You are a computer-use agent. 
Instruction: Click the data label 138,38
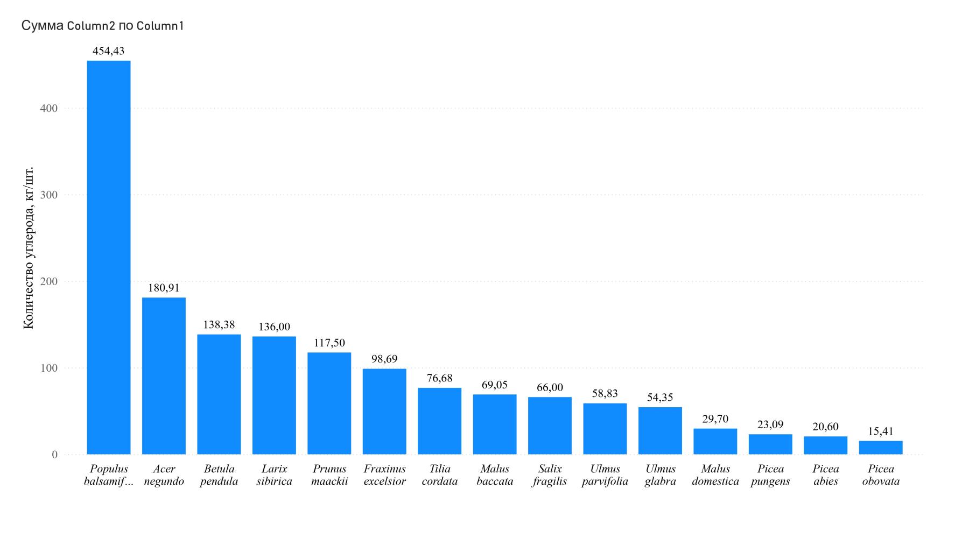coord(219,324)
